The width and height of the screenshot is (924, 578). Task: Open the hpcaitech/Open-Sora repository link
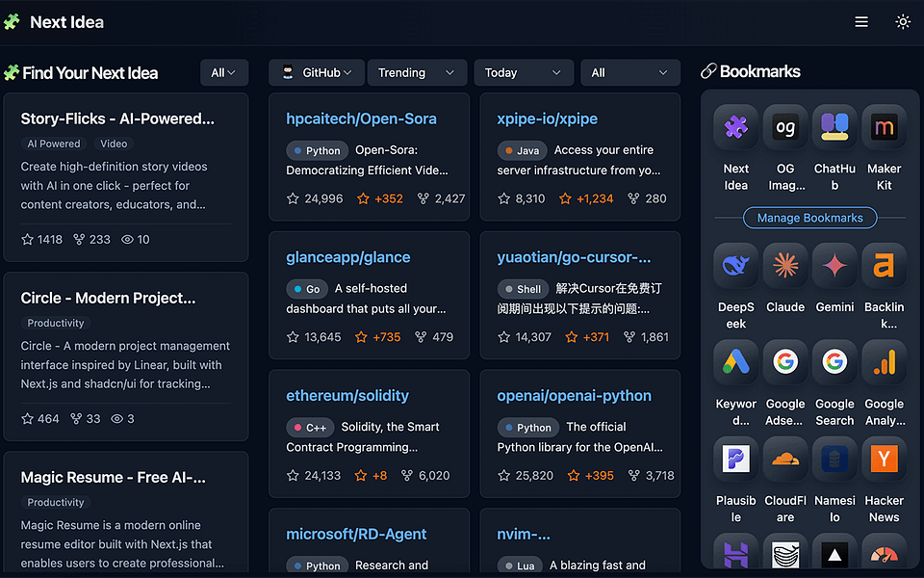(361, 118)
